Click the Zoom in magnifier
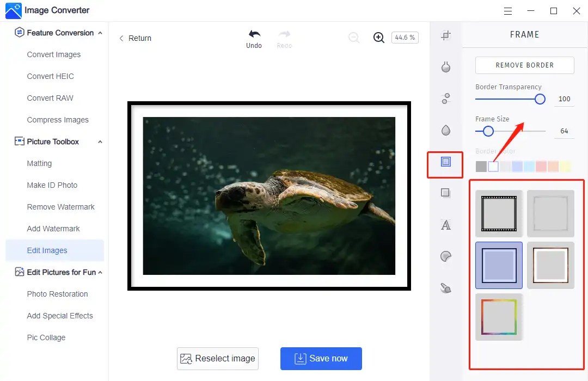 [x=378, y=38]
